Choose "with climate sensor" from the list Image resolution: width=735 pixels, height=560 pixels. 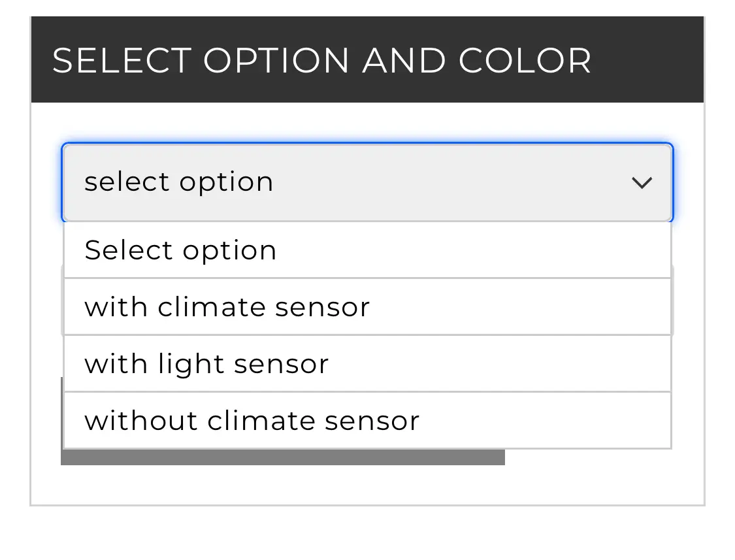[367, 307]
